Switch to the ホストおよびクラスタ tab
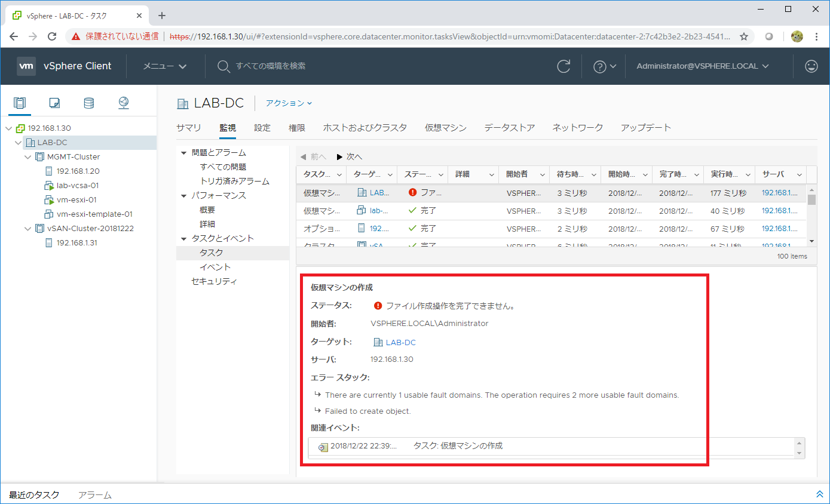The width and height of the screenshot is (830, 504). coord(365,128)
